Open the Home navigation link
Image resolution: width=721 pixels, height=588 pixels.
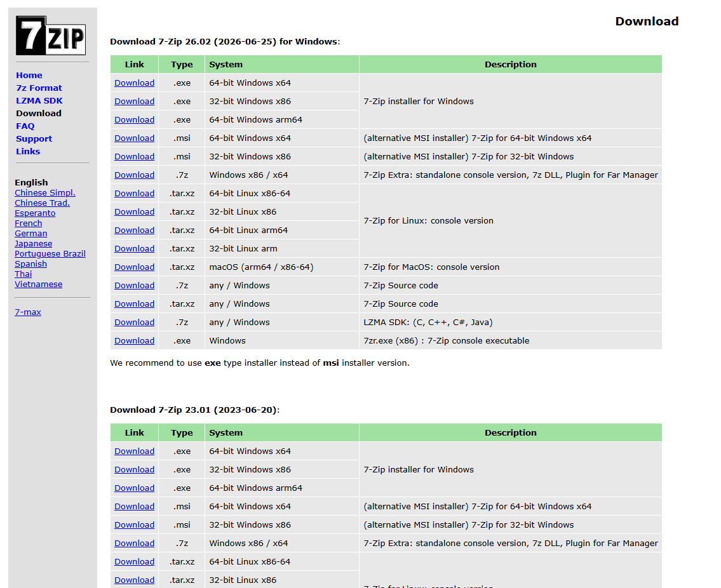(x=29, y=75)
